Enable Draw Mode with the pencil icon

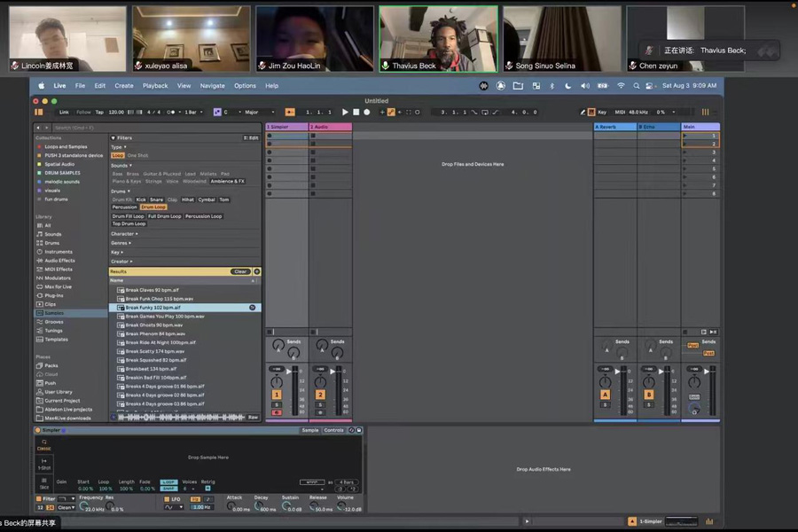coord(582,112)
